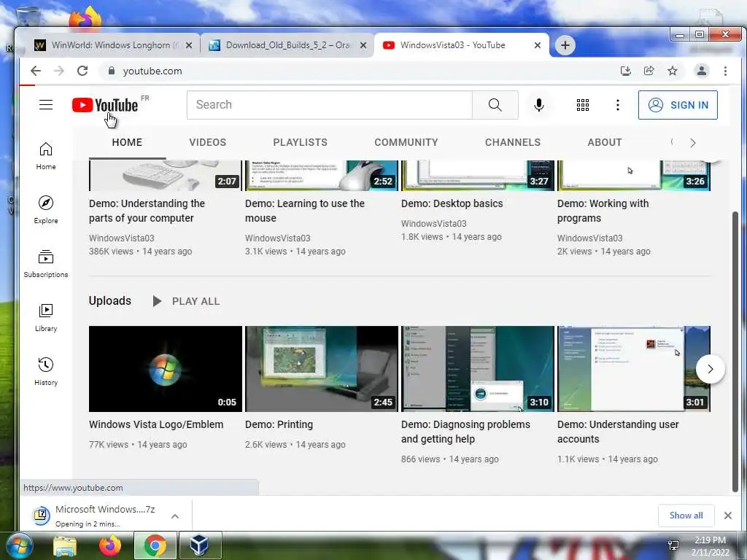Click the YouTube logo
The width and height of the screenshot is (747, 560).
point(105,105)
